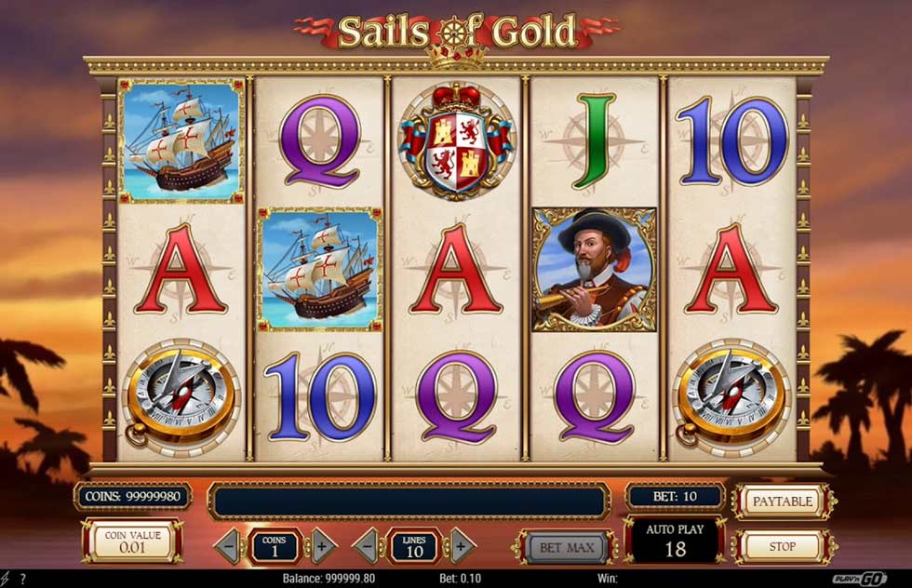Click the Coin Value 0.01 button
Image resolution: width=912 pixels, height=588 pixels.
(132, 541)
